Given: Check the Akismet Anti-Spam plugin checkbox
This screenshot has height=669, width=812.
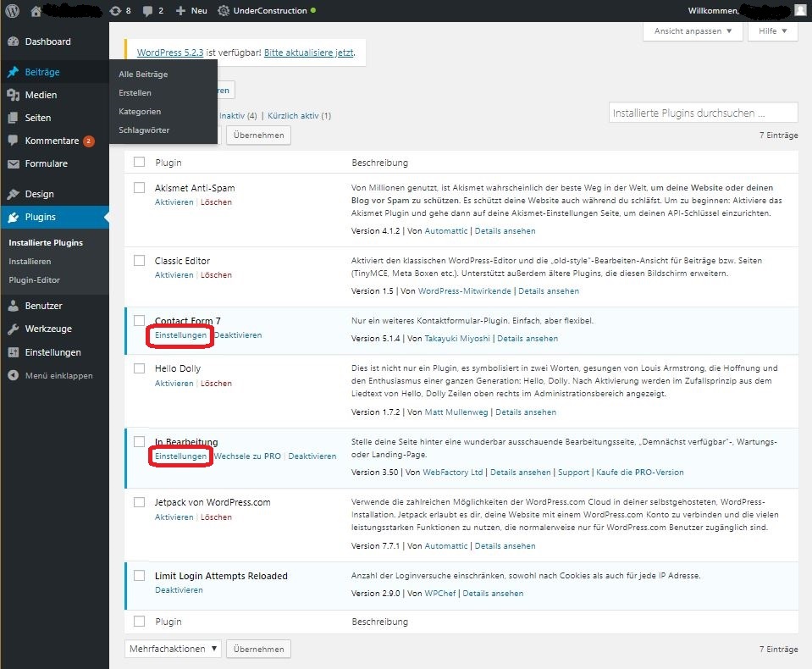Looking at the screenshot, I should [139, 187].
